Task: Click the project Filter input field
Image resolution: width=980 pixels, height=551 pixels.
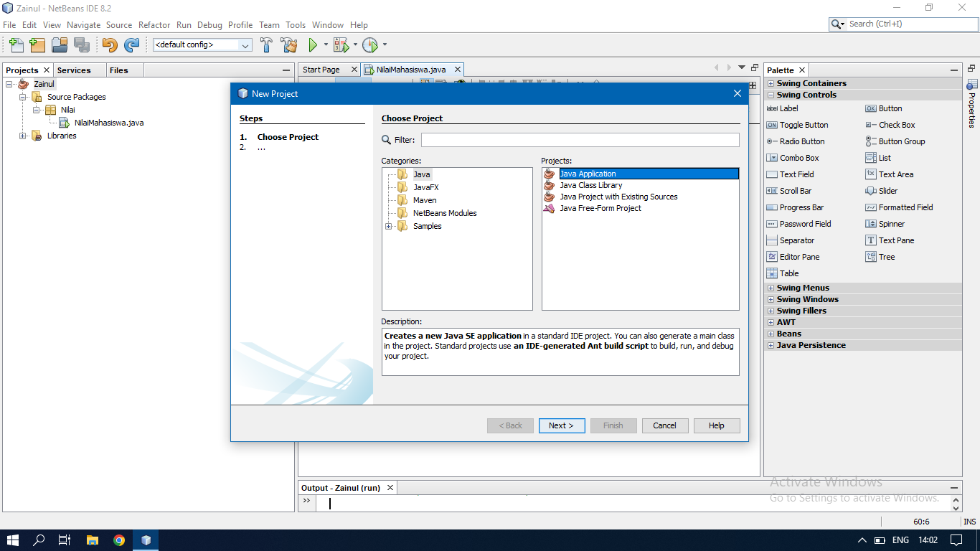Action: coord(580,140)
